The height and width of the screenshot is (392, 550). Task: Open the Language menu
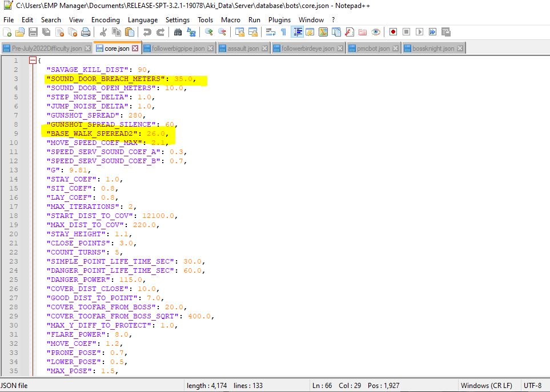[143, 20]
